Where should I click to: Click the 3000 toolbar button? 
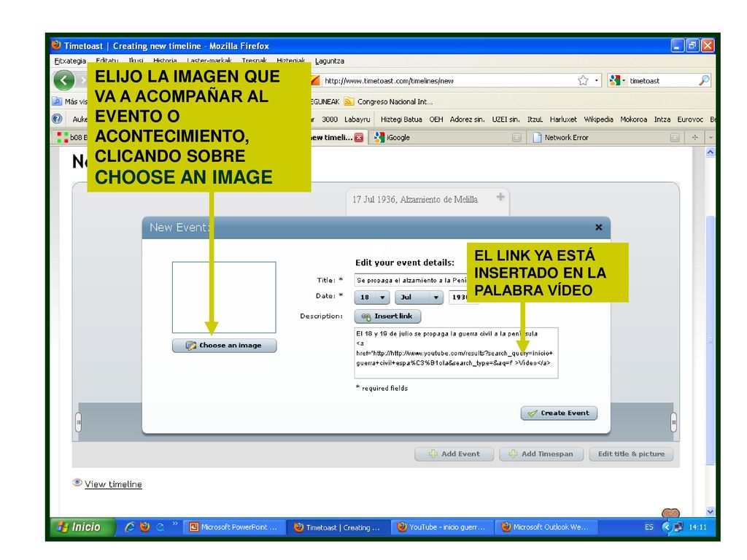point(329,119)
